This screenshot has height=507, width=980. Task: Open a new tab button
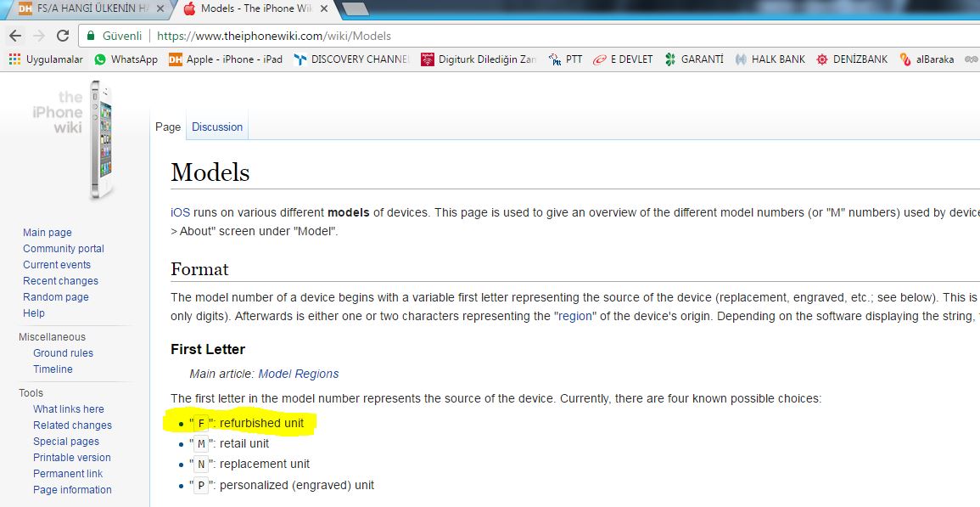(356, 8)
